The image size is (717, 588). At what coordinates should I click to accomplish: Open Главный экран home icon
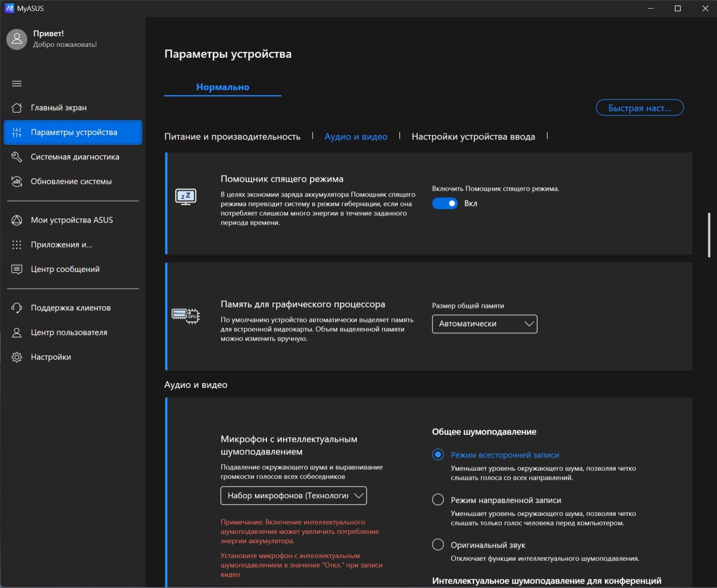(x=17, y=108)
